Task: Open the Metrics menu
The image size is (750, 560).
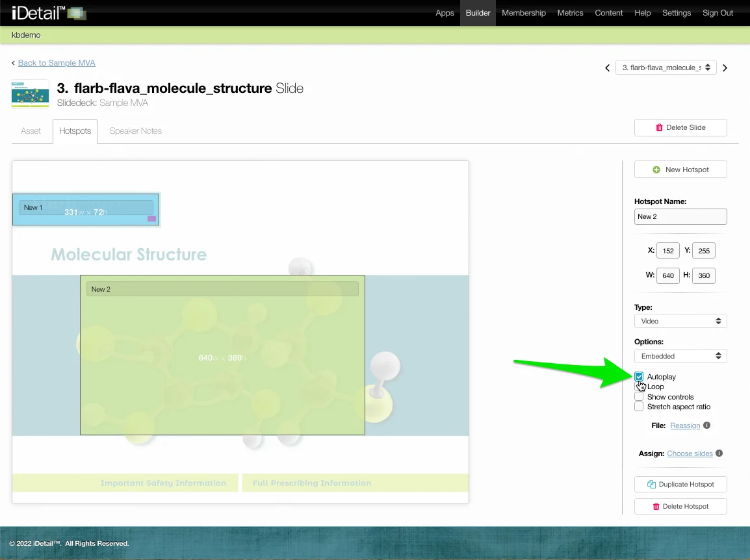Action: 570,13
